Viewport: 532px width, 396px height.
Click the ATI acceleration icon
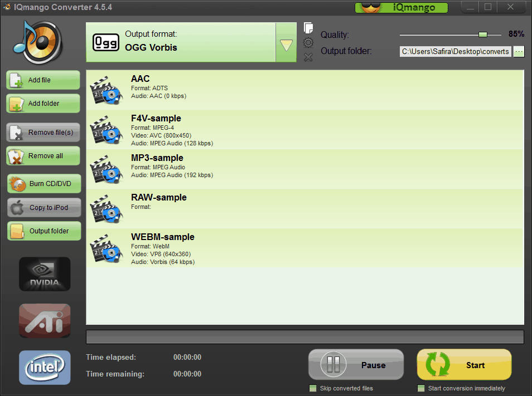click(45, 320)
